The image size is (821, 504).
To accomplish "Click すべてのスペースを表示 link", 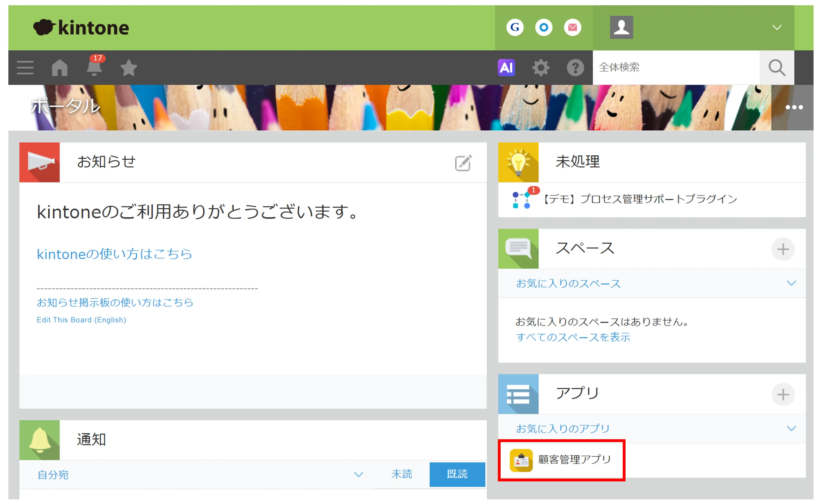I will pos(573,337).
